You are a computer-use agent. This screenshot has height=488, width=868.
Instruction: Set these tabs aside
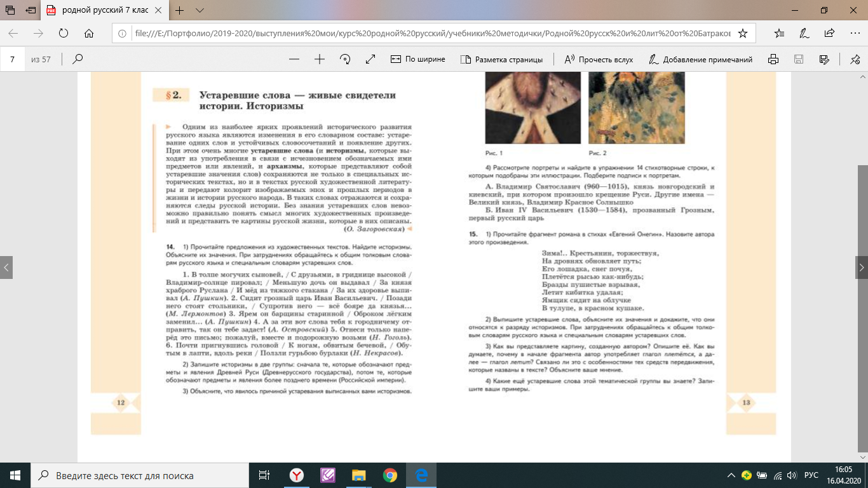(x=31, y=10)
